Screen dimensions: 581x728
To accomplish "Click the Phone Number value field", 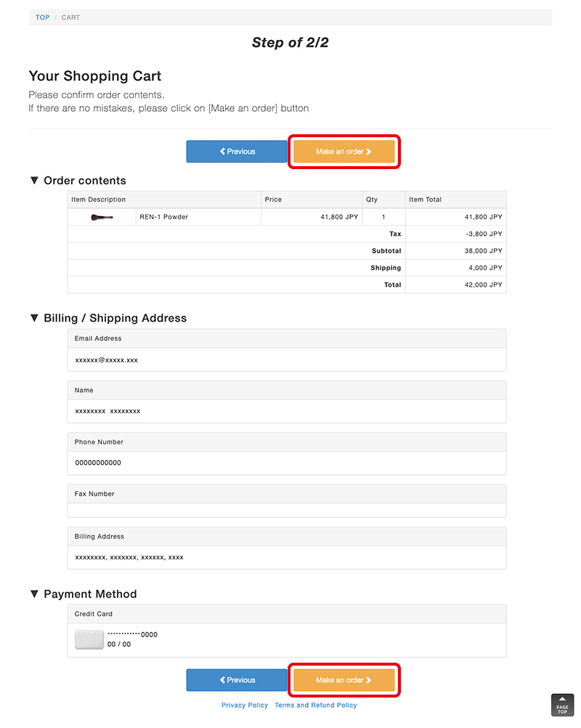I will coord(287,463).
